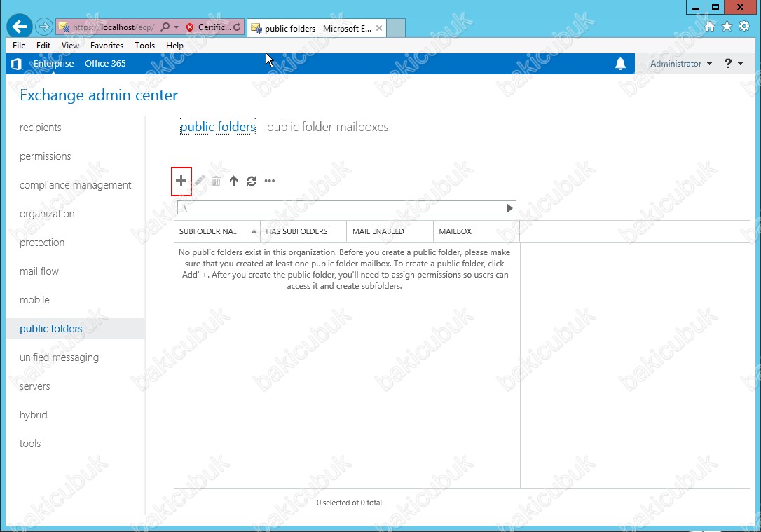The width and height of the screenshot is (761, 532).
Task: Click the browser Back arrow button
Action: tap(20, 26)
